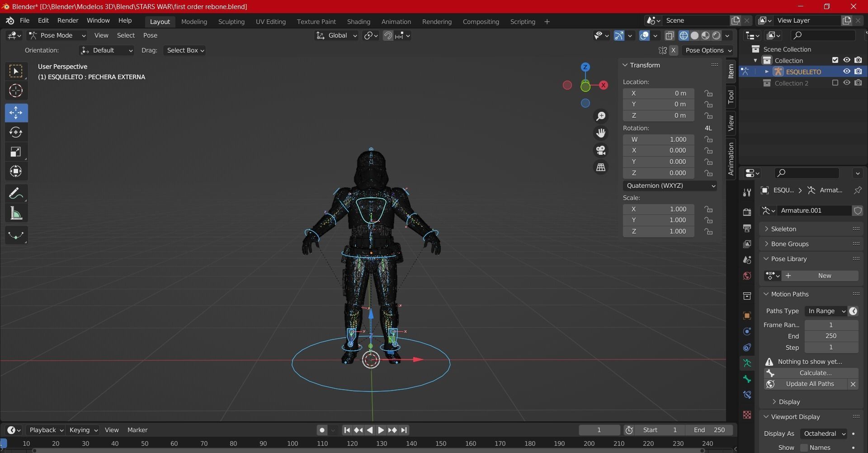Open Orientation Default dropdown

click(107, 50)
